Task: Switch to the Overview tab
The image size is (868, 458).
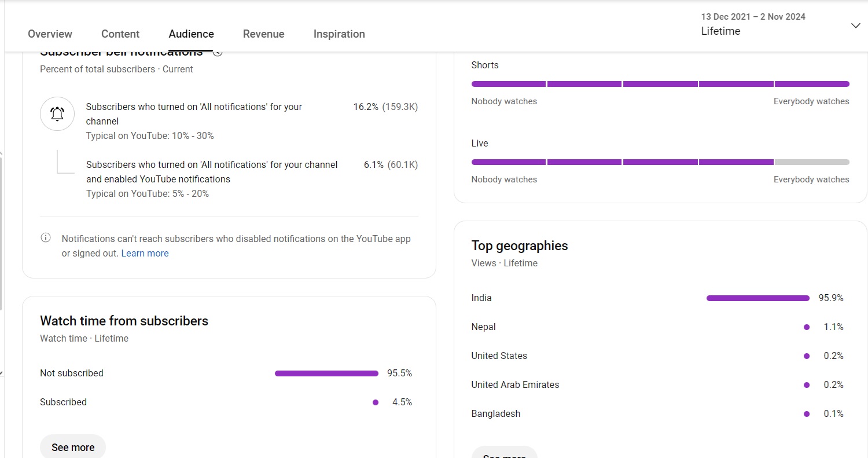Action: (50, 34)
